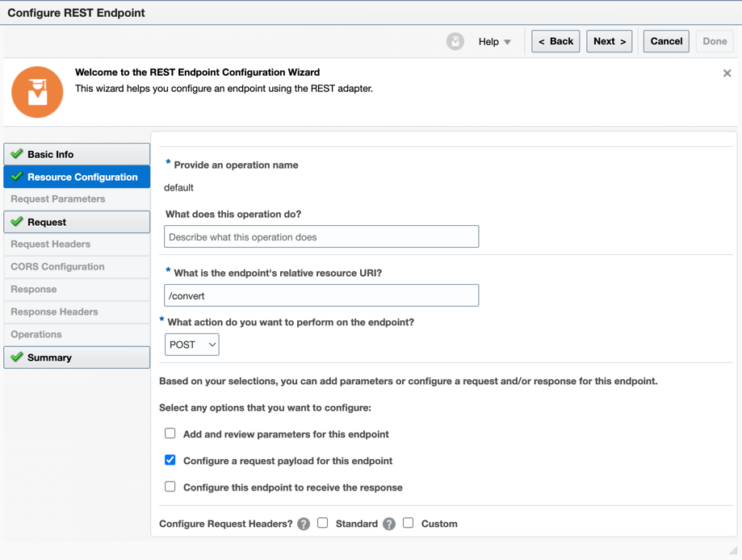
Task: Click the Cancel button
Action: pyautogui.click(x=665, y=41)
